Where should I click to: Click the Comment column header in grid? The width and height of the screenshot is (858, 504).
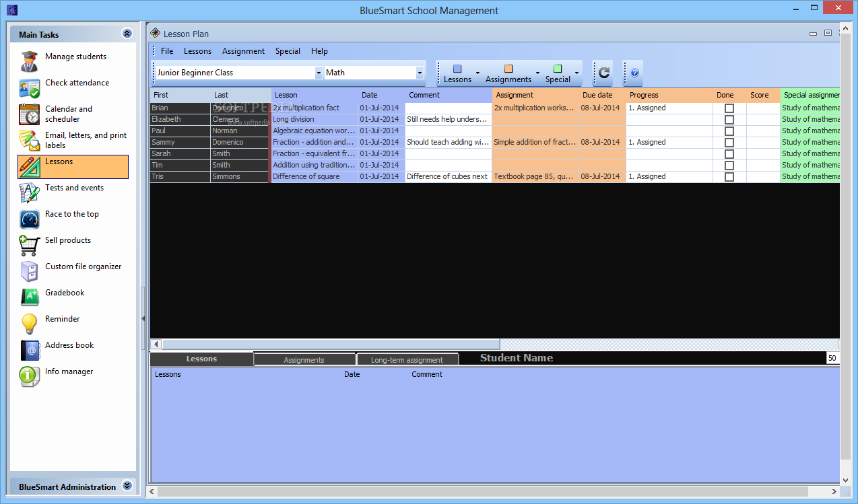[449, 95]
